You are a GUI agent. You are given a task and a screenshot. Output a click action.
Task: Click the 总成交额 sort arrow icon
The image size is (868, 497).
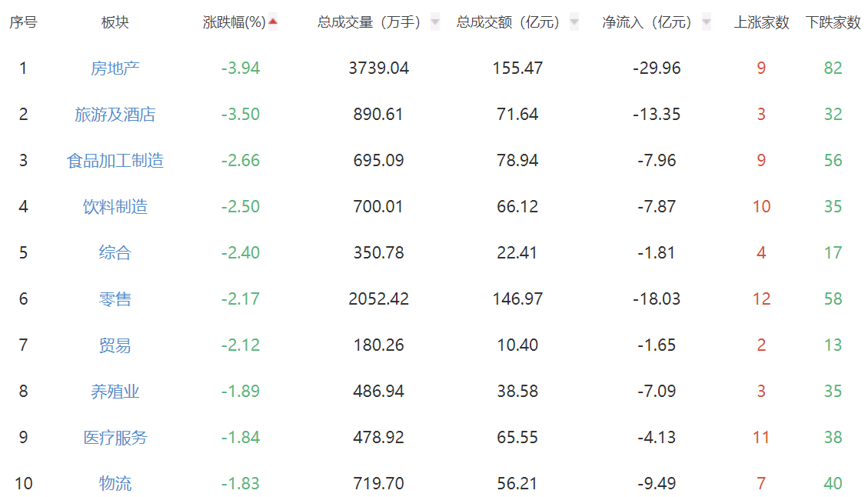[x=574, y=22]
